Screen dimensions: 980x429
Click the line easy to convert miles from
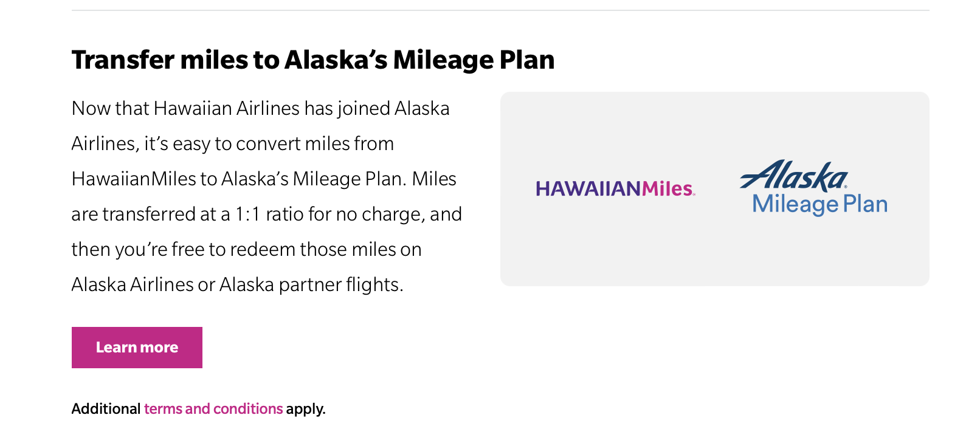(233, 144)
